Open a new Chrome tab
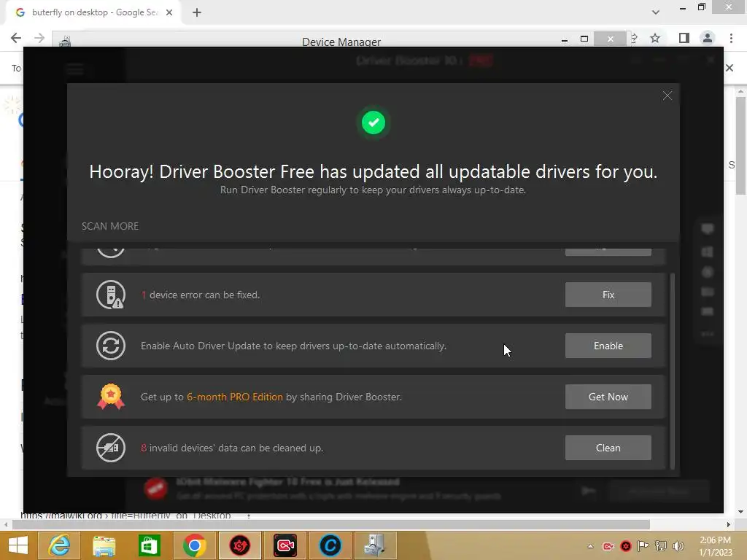Viewport: 747px width, 560px height. tap(197, 12)
